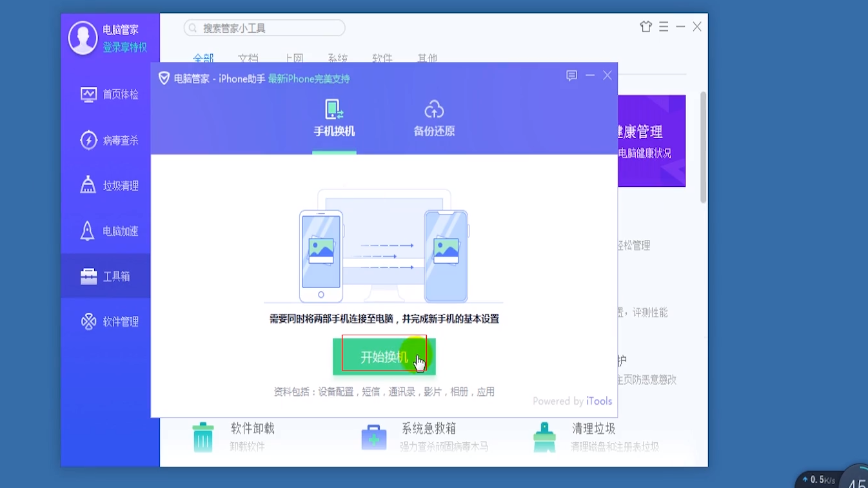Open feedback icon in iPhone助手 dialog
Viewport: 868px width, 488px height.
coord(571,75)
